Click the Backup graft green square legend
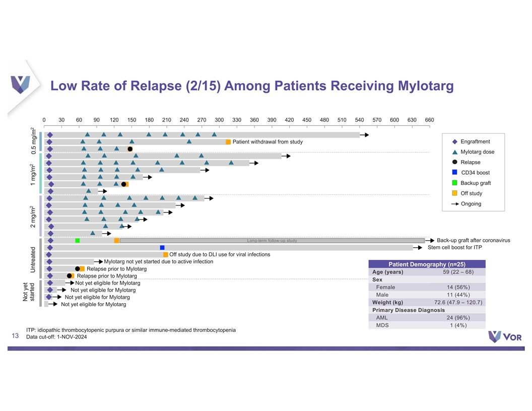The image size is (532, 411). tap(454, 183)
